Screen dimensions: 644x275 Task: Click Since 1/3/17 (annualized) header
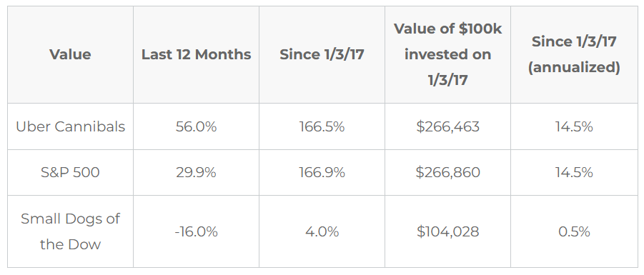click(574, 54)
